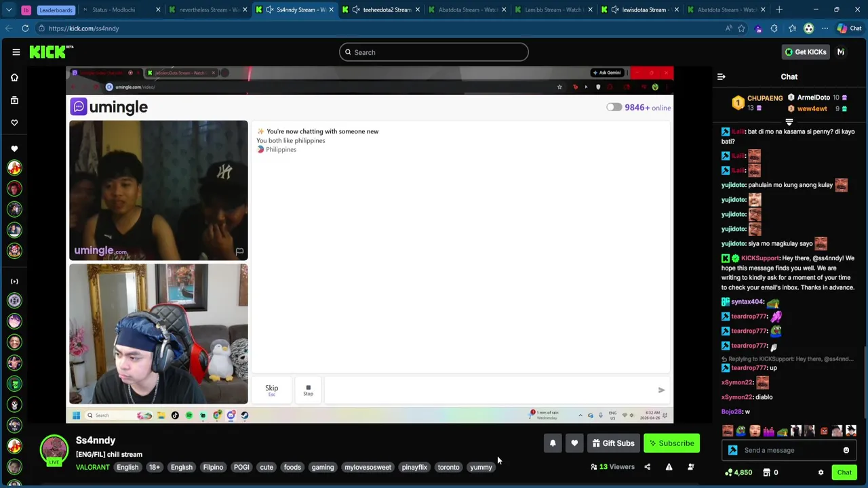Check the channel points balance 4,850
Image resolution: width=868 pixels, height=488 pixels.
(738, 472)
